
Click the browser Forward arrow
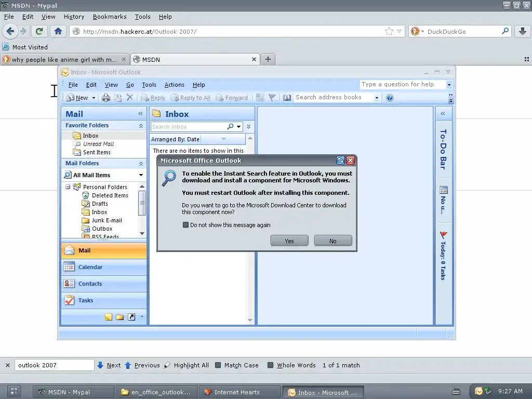23,31
